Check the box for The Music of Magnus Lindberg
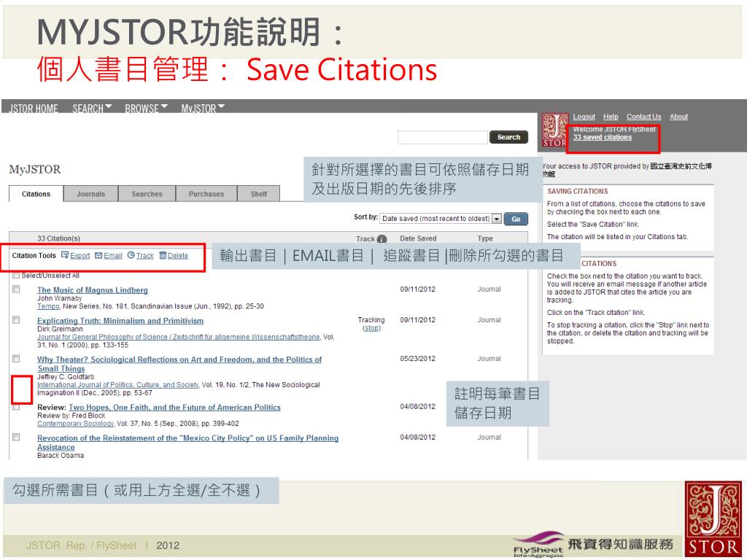Image resolution: width=747 pixels, height=560 pixels. 16,289
